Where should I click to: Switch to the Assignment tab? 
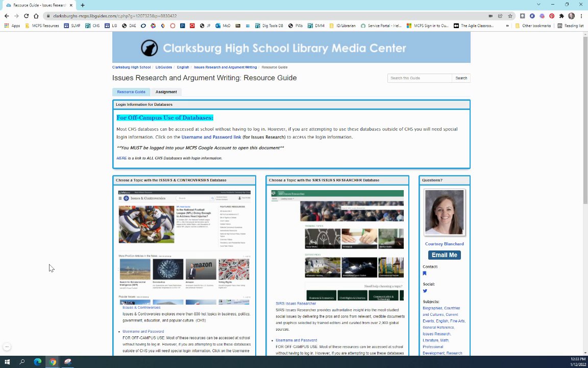[166, 92]
